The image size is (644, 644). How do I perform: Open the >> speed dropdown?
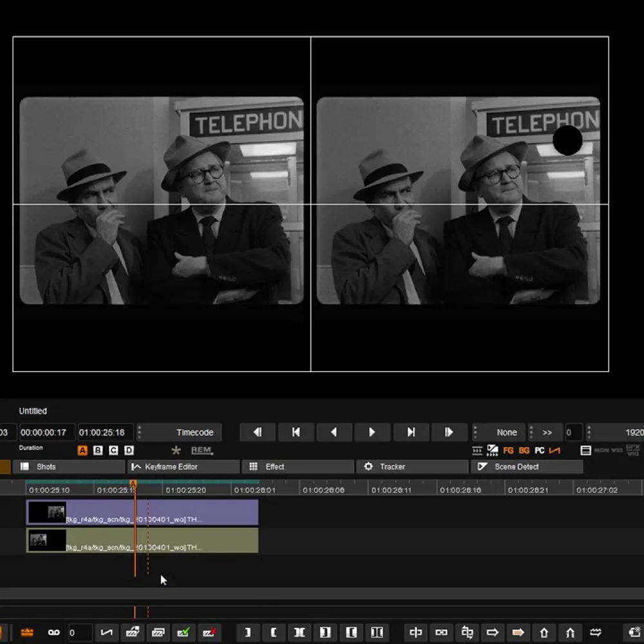click(545, 433)
